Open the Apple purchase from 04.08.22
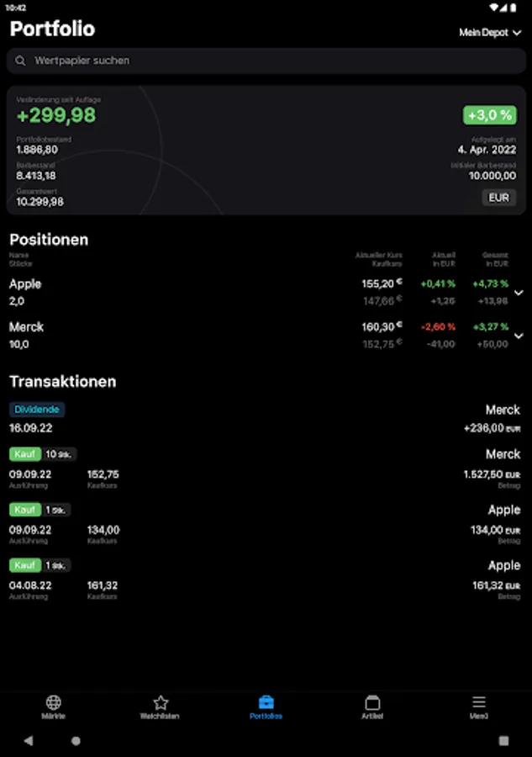 click(266, 579)
